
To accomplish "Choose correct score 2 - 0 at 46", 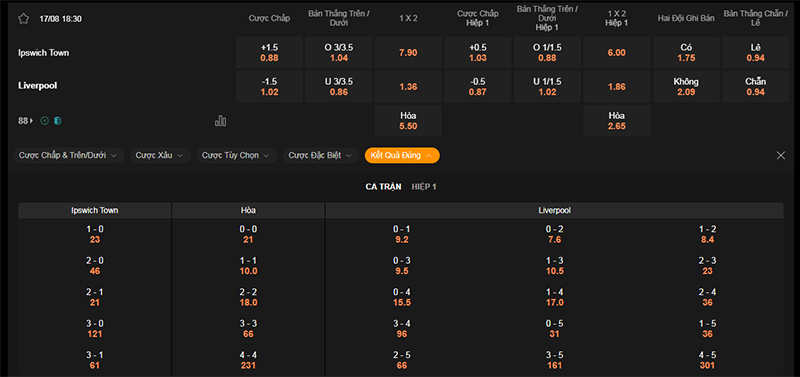I will tap(95, 266).
